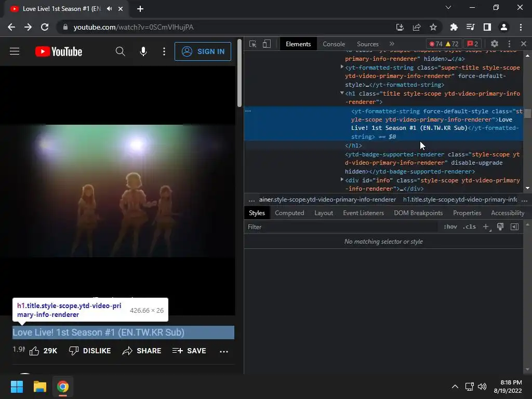Open more actions ellipsis below video

point(224,352)
